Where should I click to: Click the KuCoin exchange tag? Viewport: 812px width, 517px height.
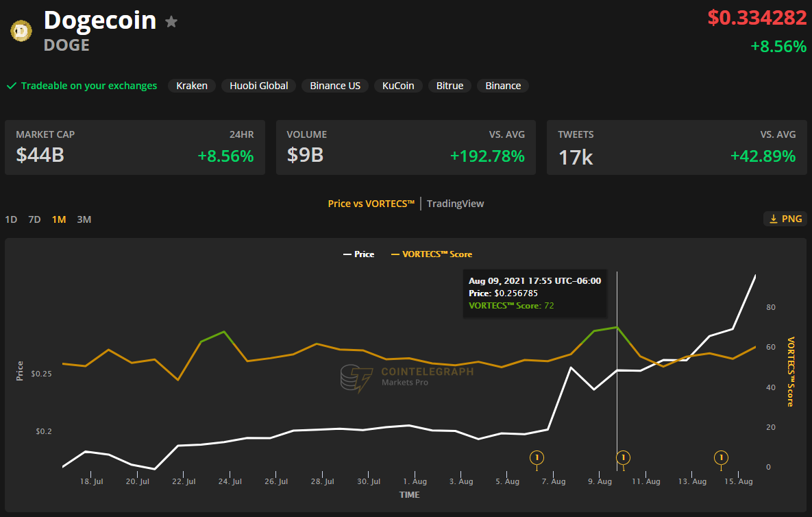pyautogui.click(x=398, y=86)
